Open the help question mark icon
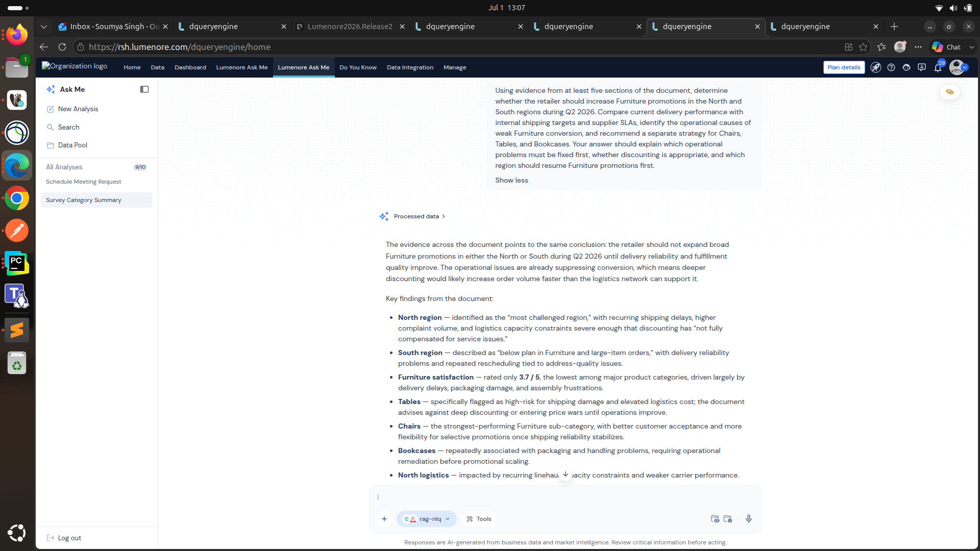Image resolution: width=980 pixels, height=551 pixels. click(891, 67)
